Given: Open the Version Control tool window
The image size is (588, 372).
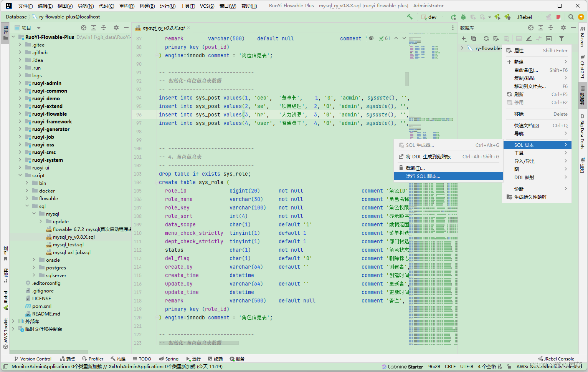Looking at the screenshot, I should point(32,359).
